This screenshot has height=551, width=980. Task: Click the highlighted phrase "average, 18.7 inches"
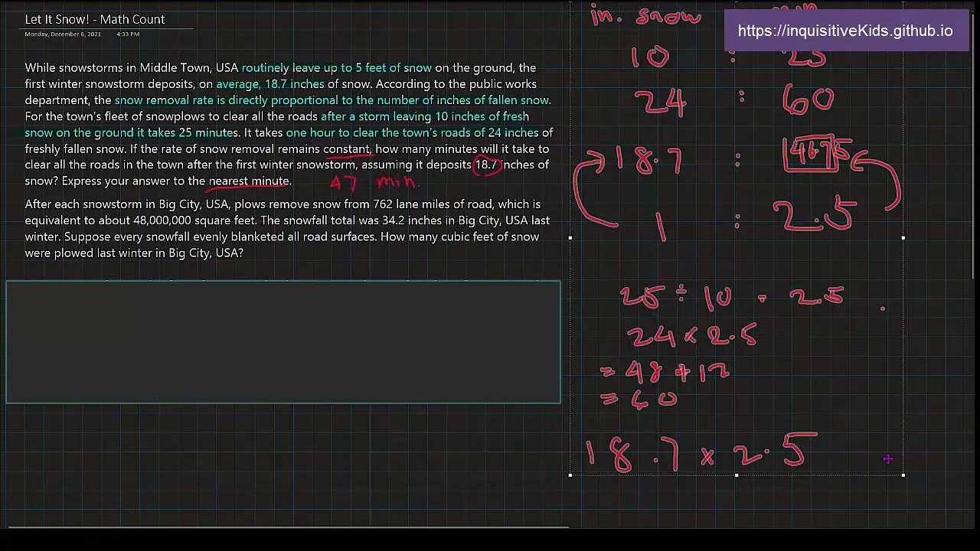click(x=270, y=84)
